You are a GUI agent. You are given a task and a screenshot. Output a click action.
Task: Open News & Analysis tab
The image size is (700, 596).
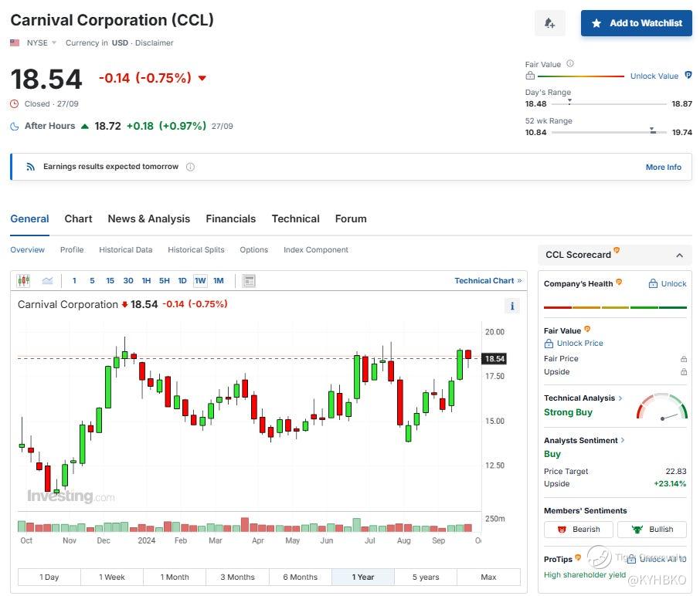[x=148, y=219]
